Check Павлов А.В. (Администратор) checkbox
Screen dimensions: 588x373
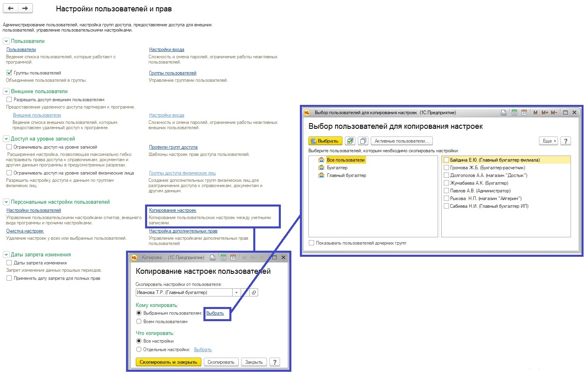pyautogui.click(x=446, y=191)
